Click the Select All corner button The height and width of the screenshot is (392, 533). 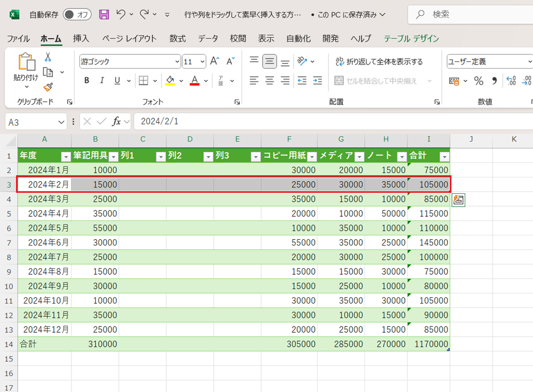(11, 141)
